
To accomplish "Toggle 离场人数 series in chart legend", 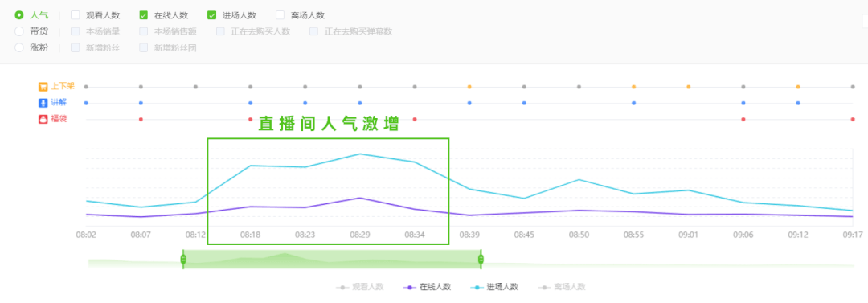I will [561, 287].
